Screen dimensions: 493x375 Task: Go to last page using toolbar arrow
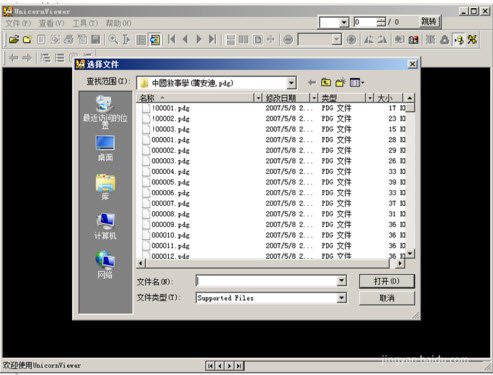click(x=212, y=39)
